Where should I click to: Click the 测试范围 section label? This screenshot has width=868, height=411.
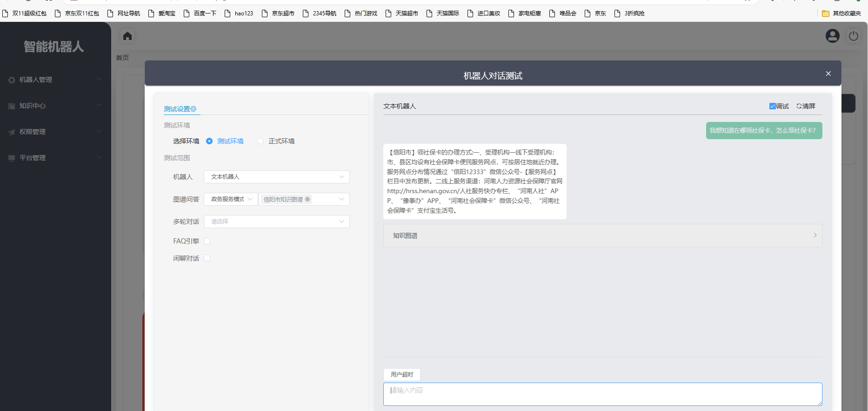(x=177, y=158)
